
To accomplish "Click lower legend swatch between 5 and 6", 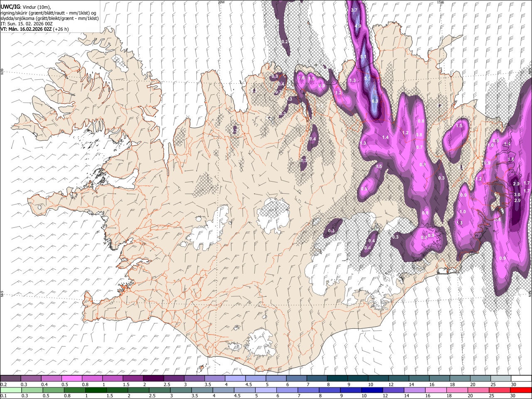I will point(266,390).
